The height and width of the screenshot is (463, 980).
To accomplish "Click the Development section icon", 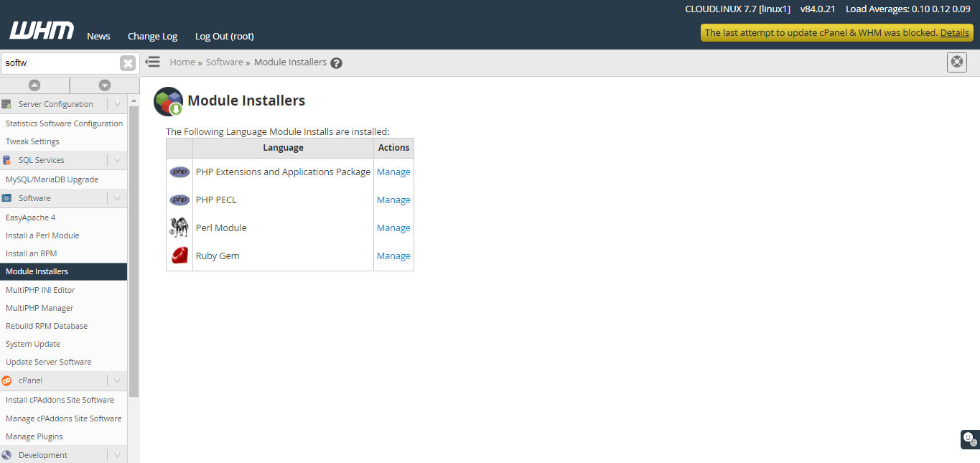I will point(6,455).
